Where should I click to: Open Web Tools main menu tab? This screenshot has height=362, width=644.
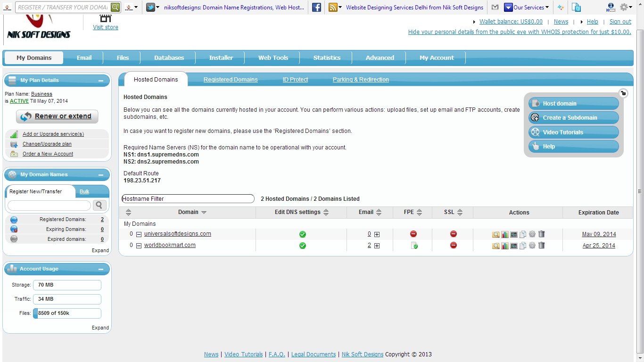pyautogui.click(x=273, y=58)
